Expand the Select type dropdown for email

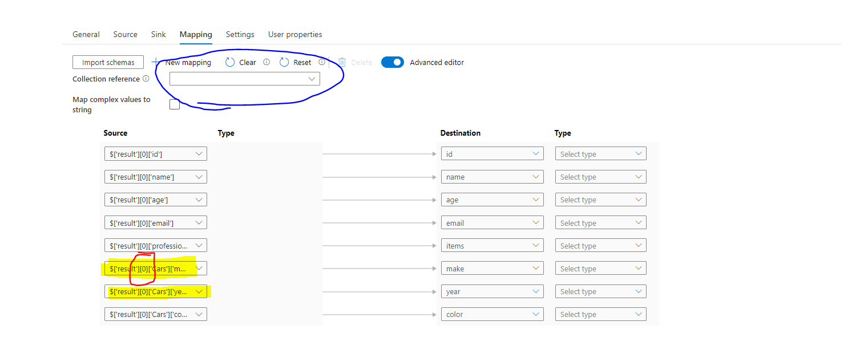(x=600, y=223)
